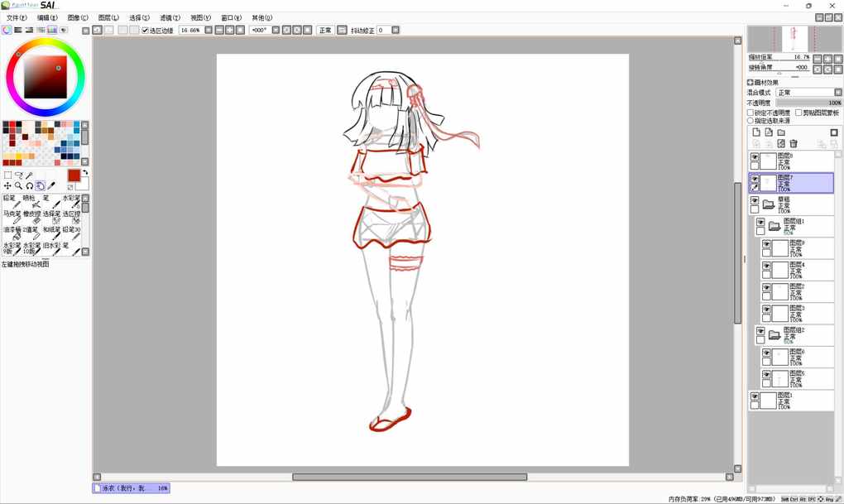Show the color wheel panel icon
Image resolution: width=844 pixels, height=504 pixels.
(x=7, y=30)
